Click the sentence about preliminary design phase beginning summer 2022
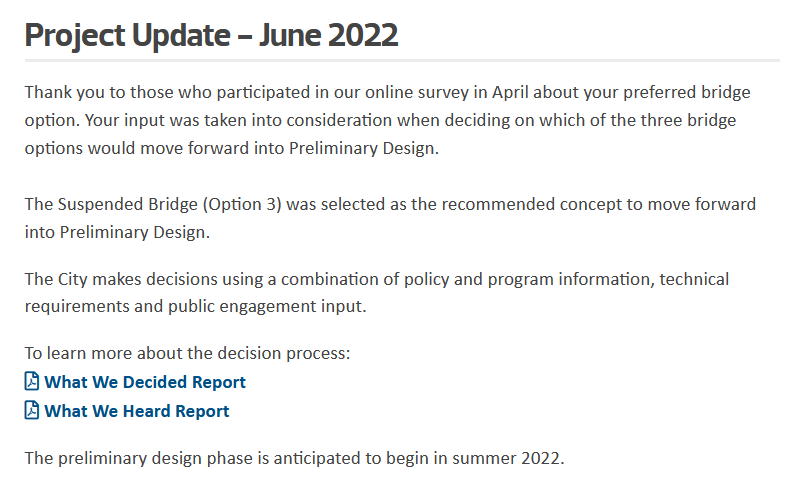Screen dimensions: 789x481 [x=295, y=458]
